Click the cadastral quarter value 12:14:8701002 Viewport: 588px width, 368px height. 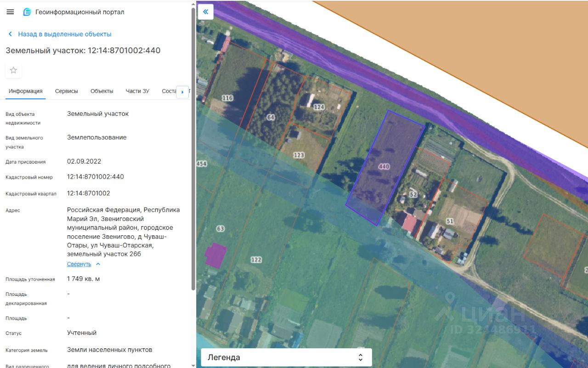click(89, 193)
